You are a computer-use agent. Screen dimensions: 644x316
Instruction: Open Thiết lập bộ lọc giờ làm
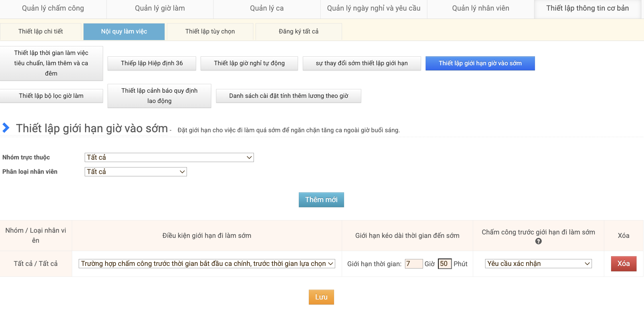(x=51, y=96)
